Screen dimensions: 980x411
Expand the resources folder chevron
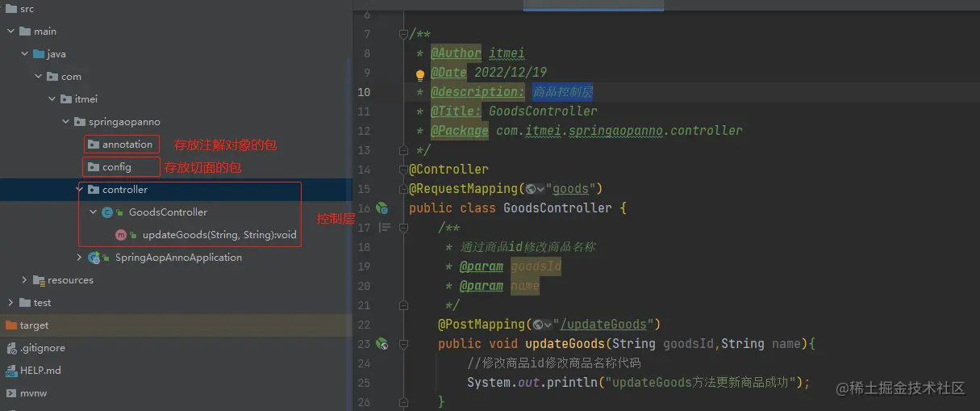click(x=25, y=280)
